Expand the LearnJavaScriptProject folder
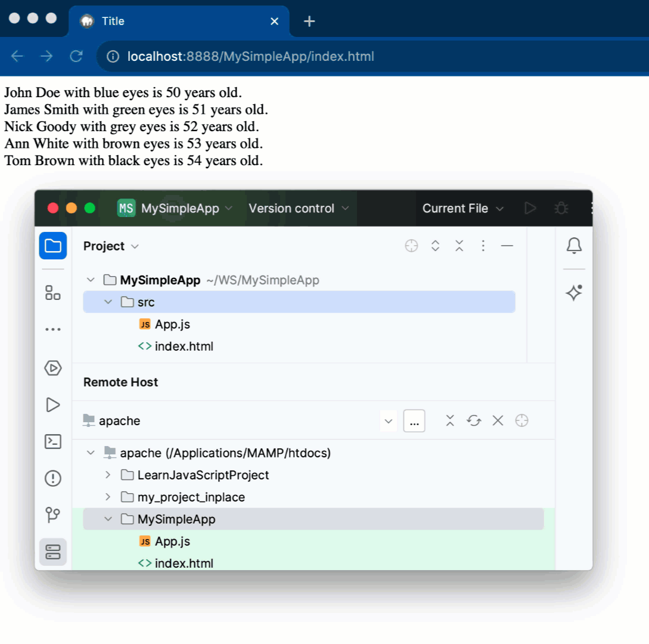Screen dimensions: 649x644 coord(108,475)
